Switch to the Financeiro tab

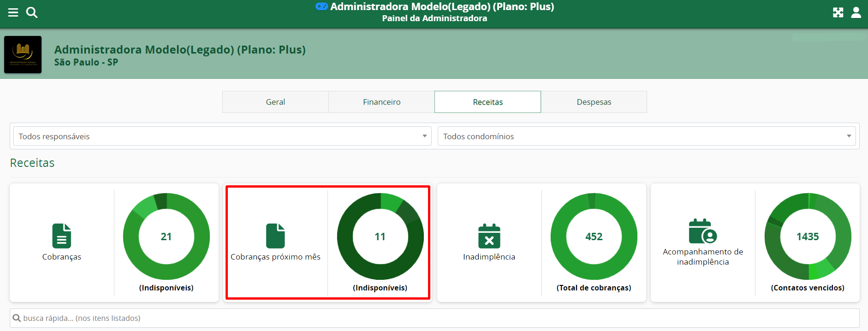(381, 102)
